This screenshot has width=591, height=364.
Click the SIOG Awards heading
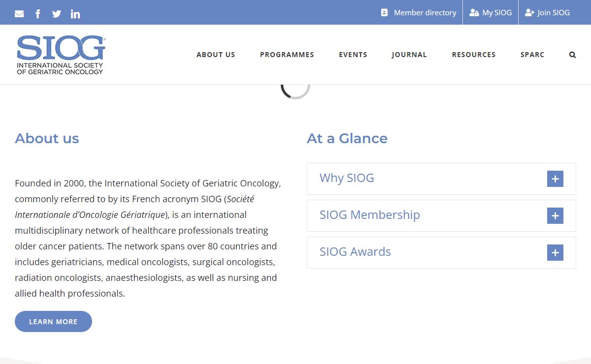[x=355, y=252]
